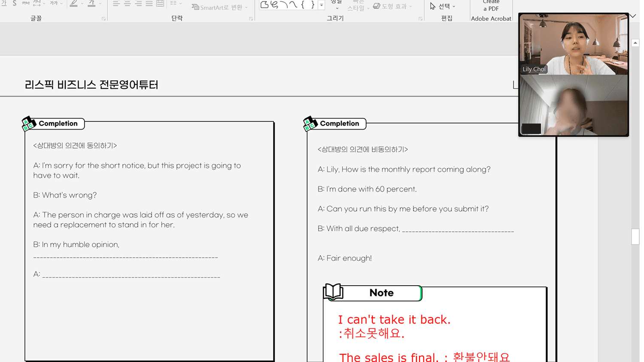
Task: Expand the shapes gallery more arrow
Action: 321,5
